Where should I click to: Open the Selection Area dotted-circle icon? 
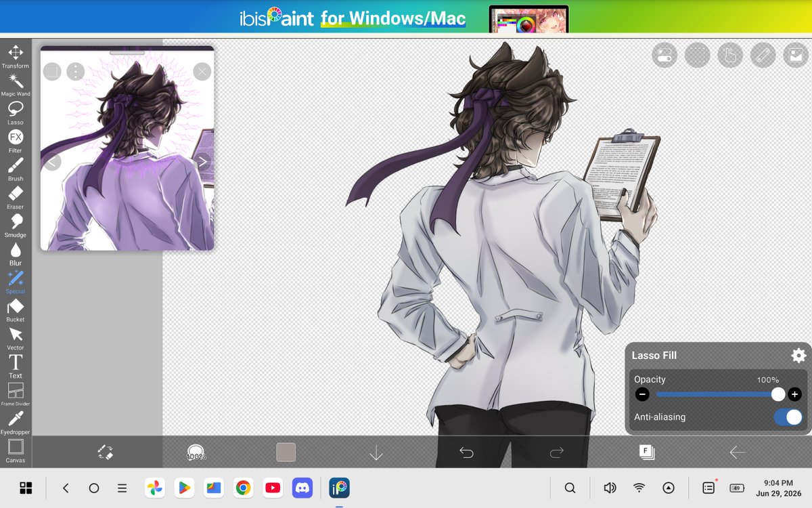697,56
